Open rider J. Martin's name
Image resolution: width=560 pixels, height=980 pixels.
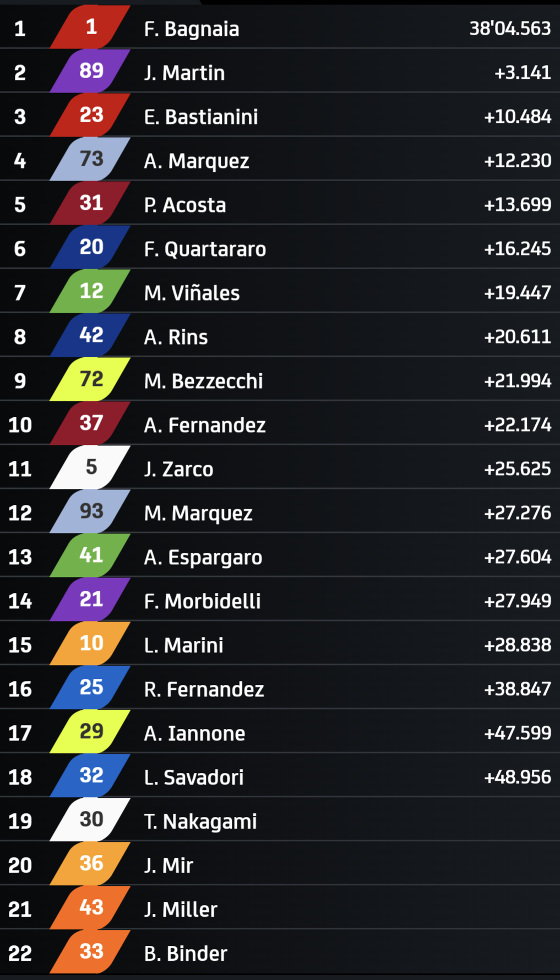(x=184, y=73)
